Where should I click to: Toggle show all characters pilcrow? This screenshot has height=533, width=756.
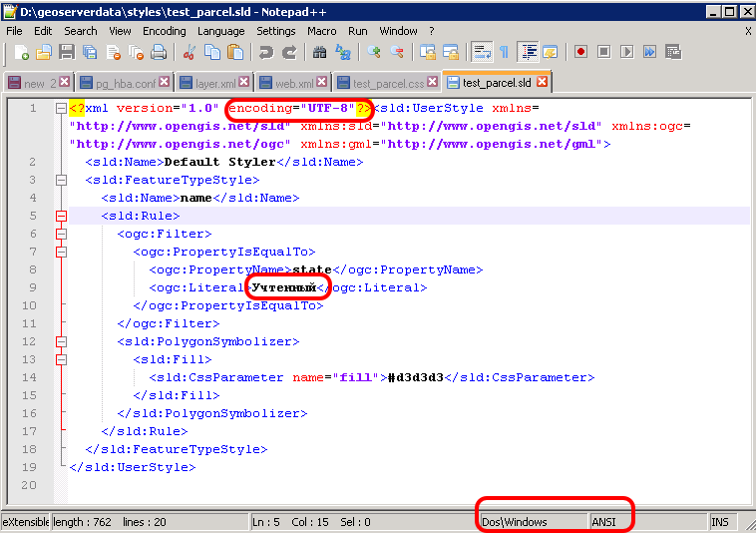coord(504,52)
